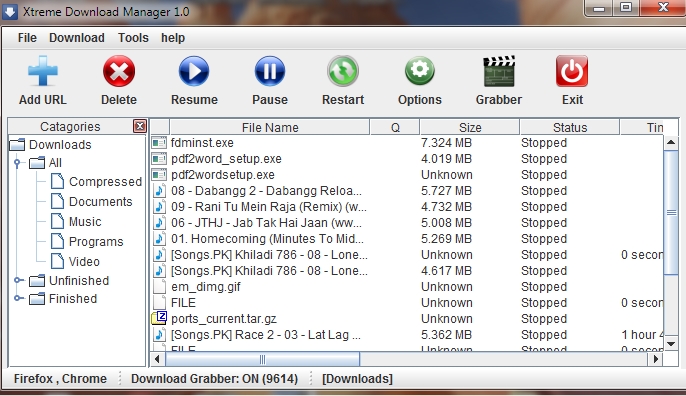Click horizontal scrollbar right arrow
Screen dimensions: 686x396
click(655, 359)
